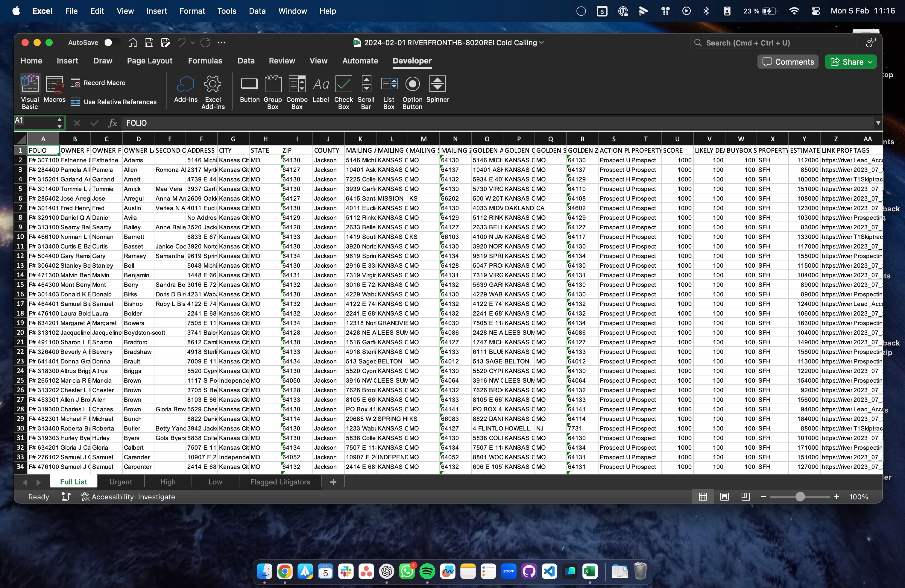
Task: Expand the formula bar chevron
Action: [878, 123]
